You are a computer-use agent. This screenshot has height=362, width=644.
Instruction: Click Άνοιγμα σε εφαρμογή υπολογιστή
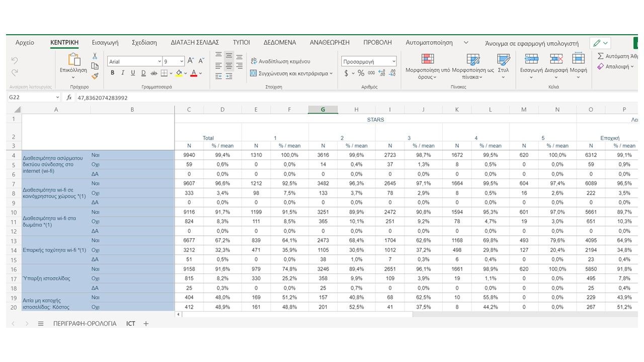(x=532, y=43)
